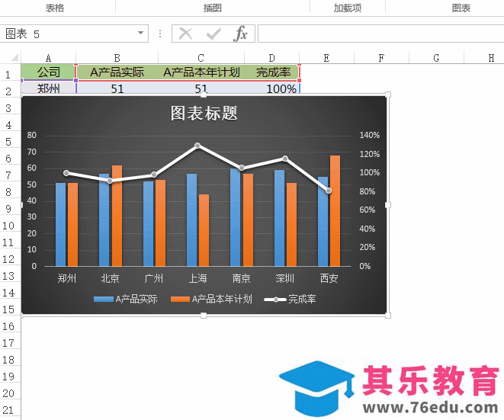504x420 pixels.
Task: Click cell D1 containing 完成率
Action: (x=272, y=72)
